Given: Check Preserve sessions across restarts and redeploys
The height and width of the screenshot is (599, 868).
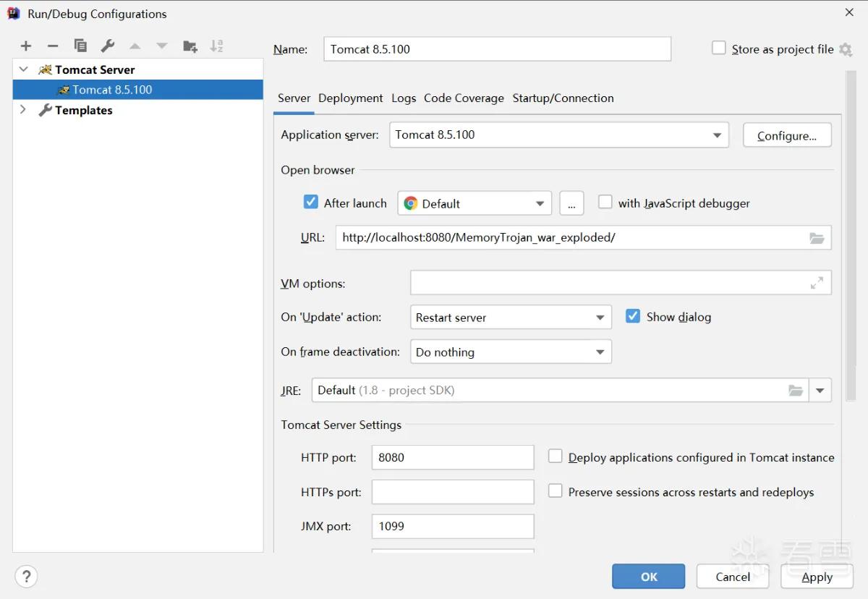Looking at the screenshot, I should click(556, 490).
